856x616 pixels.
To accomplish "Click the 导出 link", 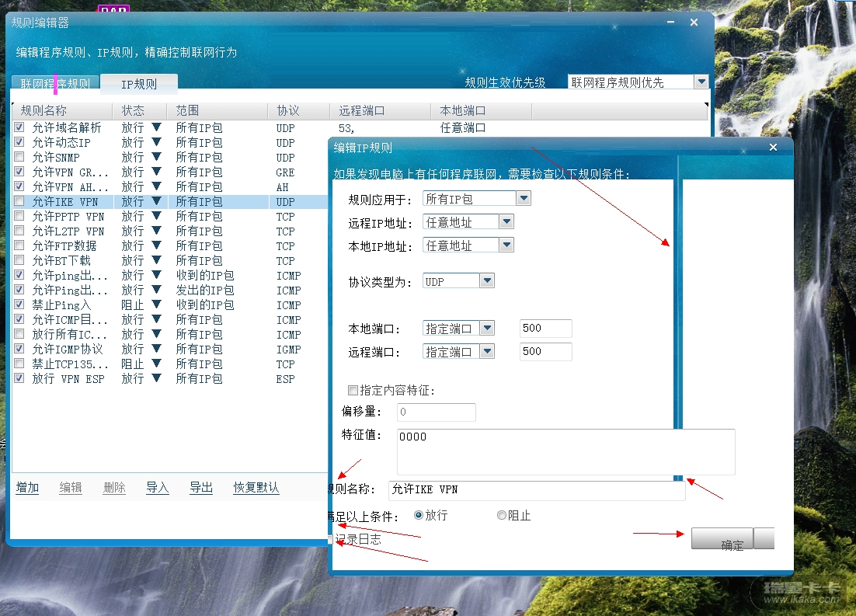I will [201, 488].
